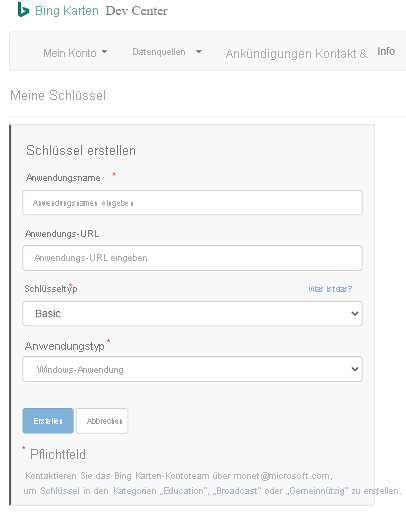The height and width of the screenshot is (516, 406).
Task: Click chevron arrow of Anwendungstyp dropdown
Action: tap(355, 369)
